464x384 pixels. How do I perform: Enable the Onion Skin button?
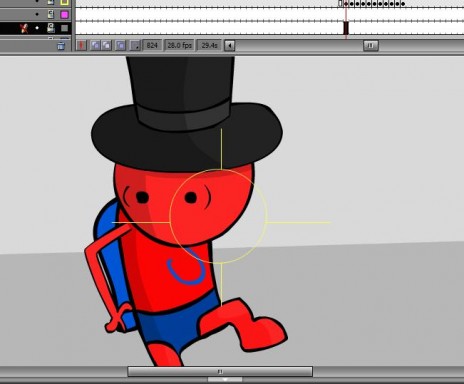[96, 45]
